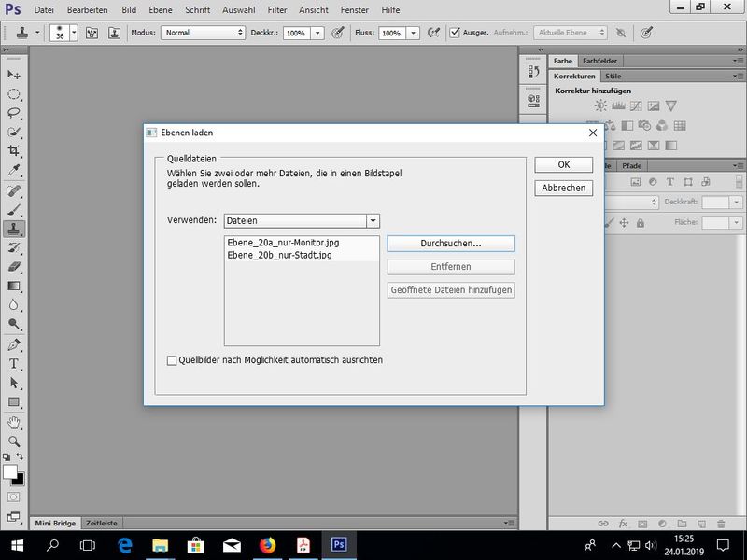The width and height of the screenshot is (747, 560).
Task: Switch to the Farbfelder tab
Action: tap(599, 61)
